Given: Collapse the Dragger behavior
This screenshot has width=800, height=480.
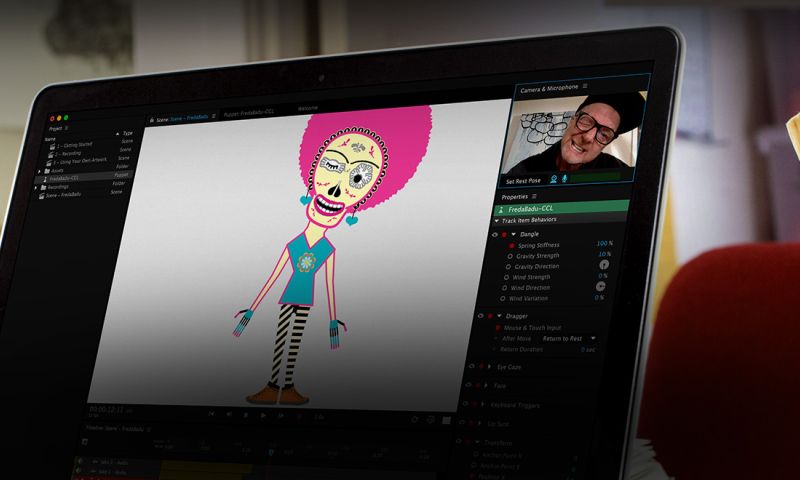Looking at the screenshot, I should [499, 316].
